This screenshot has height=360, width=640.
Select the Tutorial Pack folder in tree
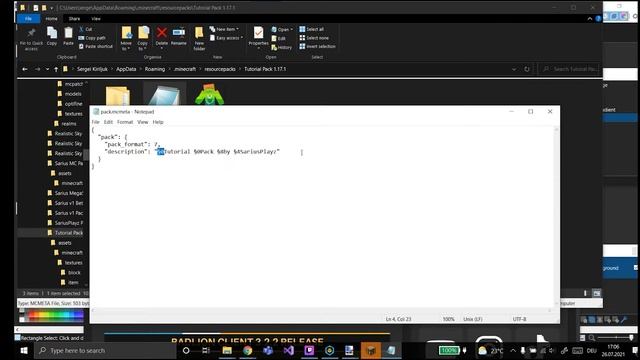coord(65,233)
